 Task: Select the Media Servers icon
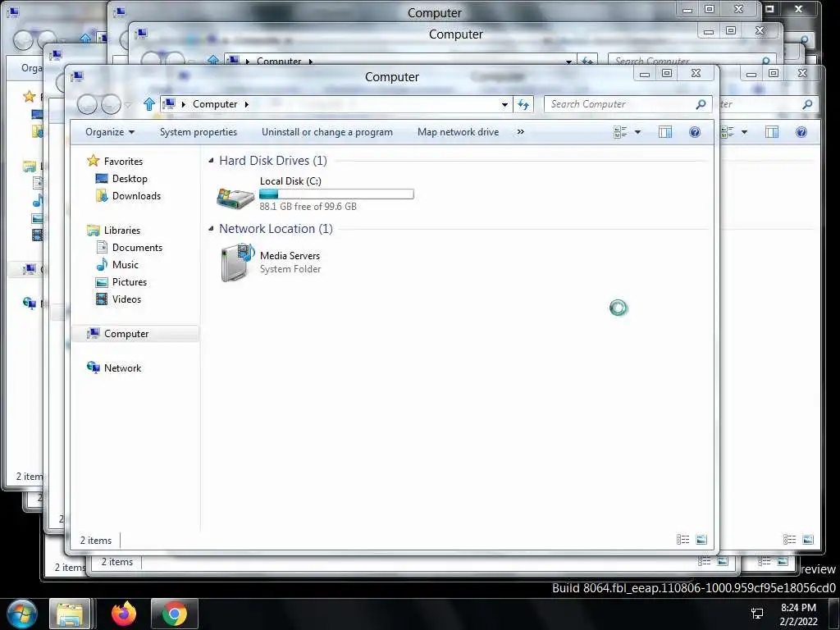[237, 262]
